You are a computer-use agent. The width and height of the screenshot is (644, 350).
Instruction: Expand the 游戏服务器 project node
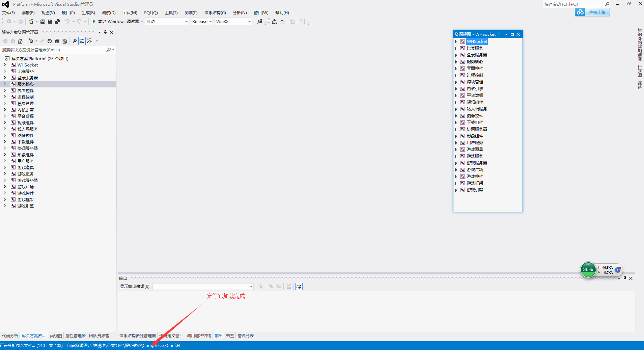[5, 180]
